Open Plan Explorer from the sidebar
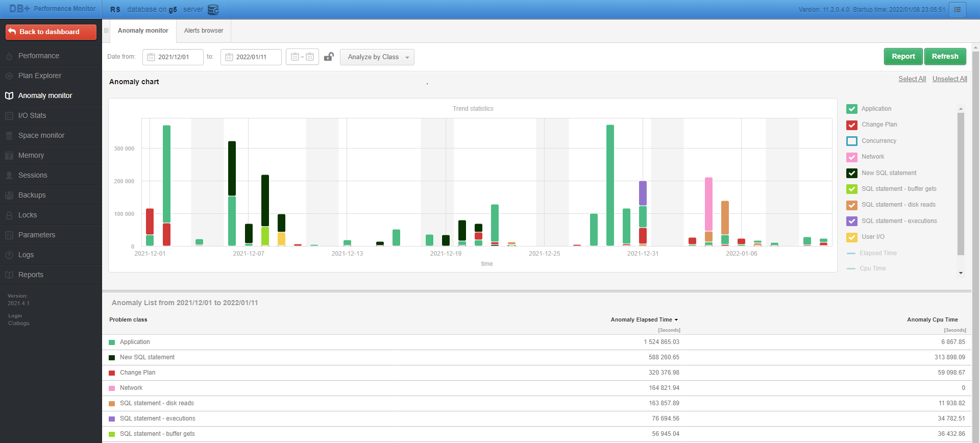Image resolution: width=980 pixels, height=443 pixels. [x=40, y=76]
